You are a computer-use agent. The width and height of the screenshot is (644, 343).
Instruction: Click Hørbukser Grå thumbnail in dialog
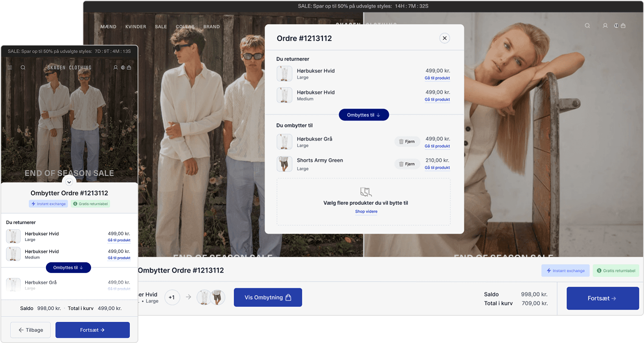point(284,142)
